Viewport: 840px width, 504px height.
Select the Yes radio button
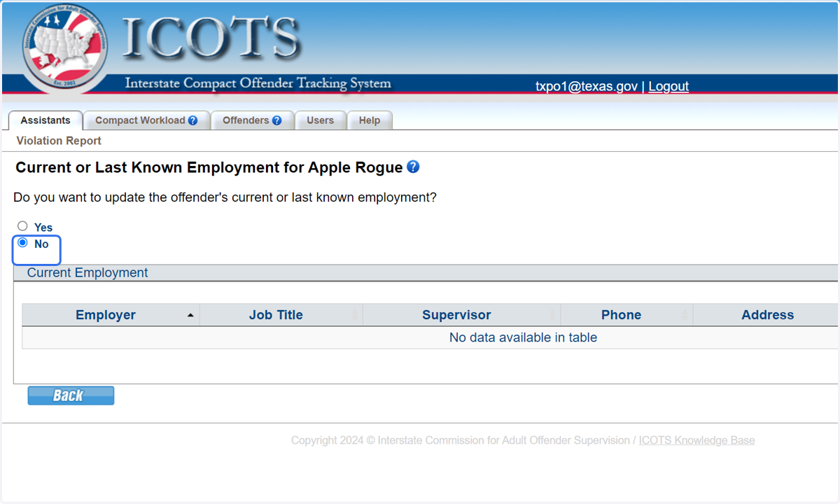coord(23,226)
